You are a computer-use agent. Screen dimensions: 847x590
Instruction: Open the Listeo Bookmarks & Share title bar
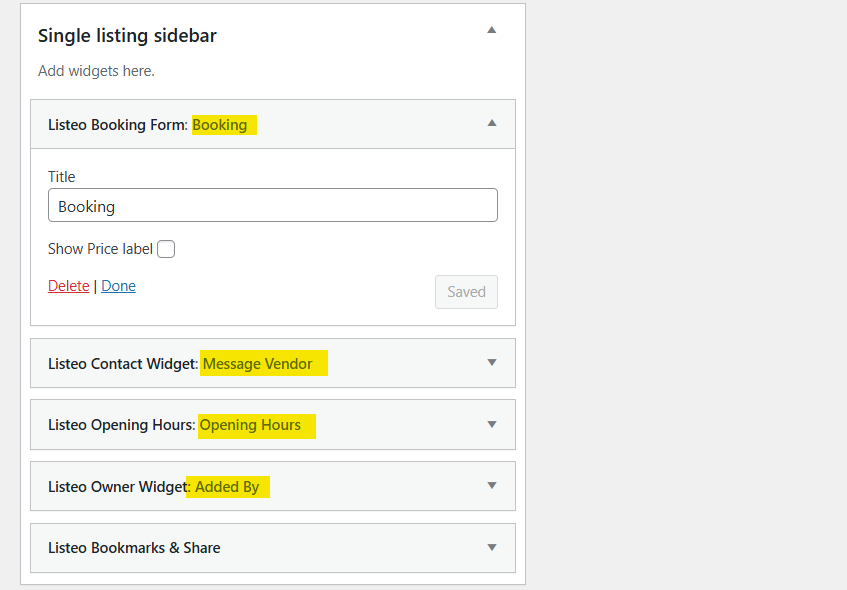[x=134, y=548]
